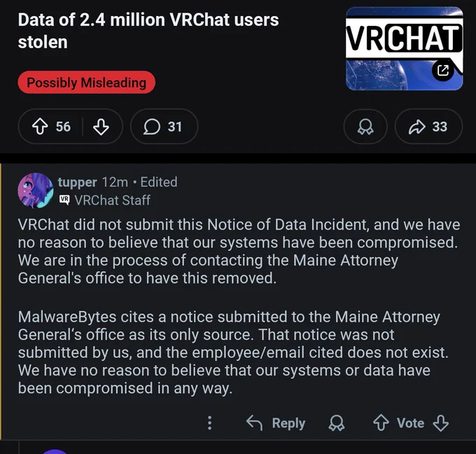Downvote the VRChat data post

[101, 126]
